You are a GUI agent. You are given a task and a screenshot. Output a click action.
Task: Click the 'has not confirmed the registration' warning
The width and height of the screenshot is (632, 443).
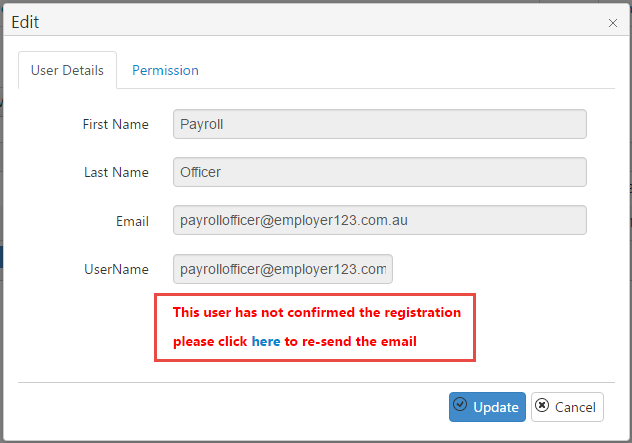pos(317,312)
